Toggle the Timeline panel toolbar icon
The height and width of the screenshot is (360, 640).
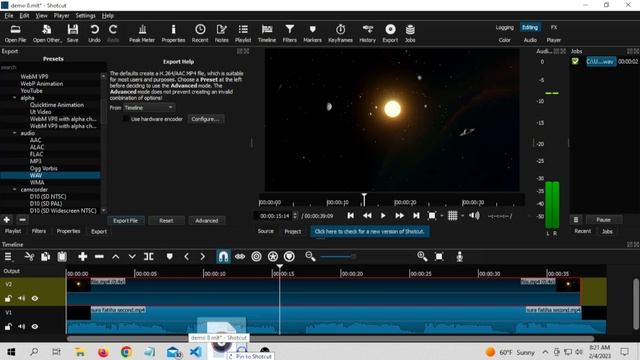(x=267, y=33)
